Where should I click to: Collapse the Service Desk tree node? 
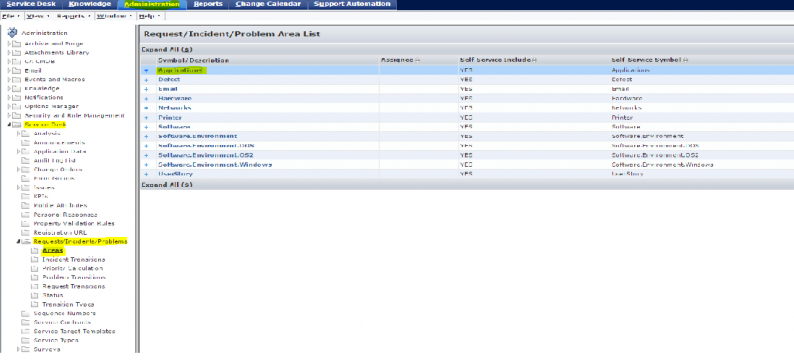pos(9,125)
